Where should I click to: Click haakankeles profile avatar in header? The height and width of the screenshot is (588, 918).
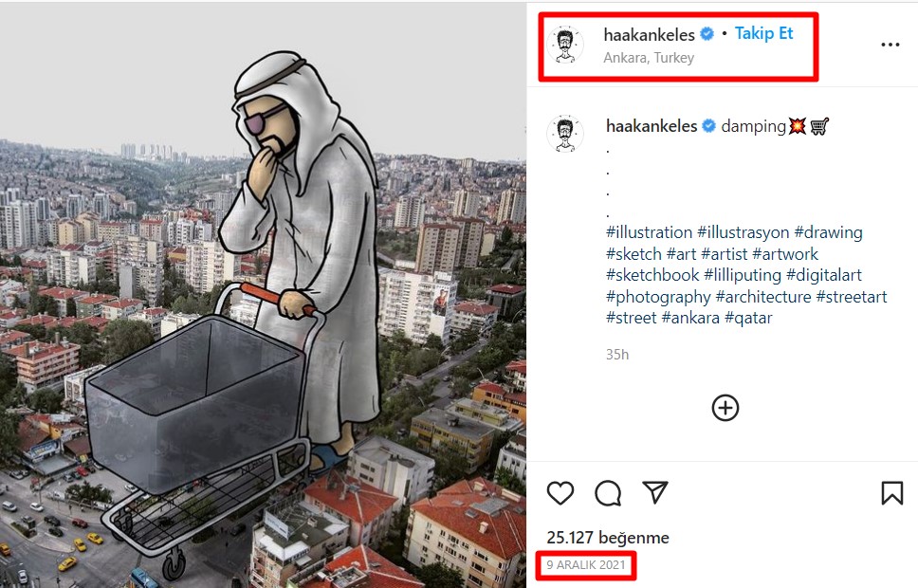pos(565,45)
